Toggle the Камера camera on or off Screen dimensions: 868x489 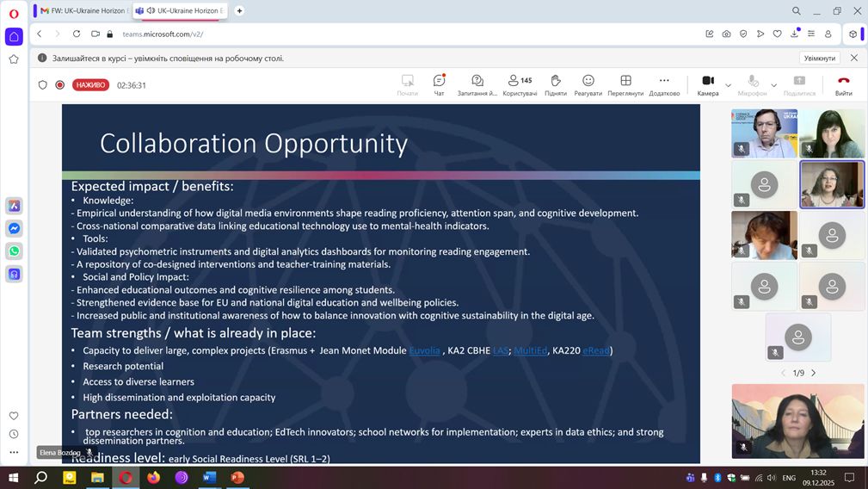pyautogui.click(x=707, y=84)
